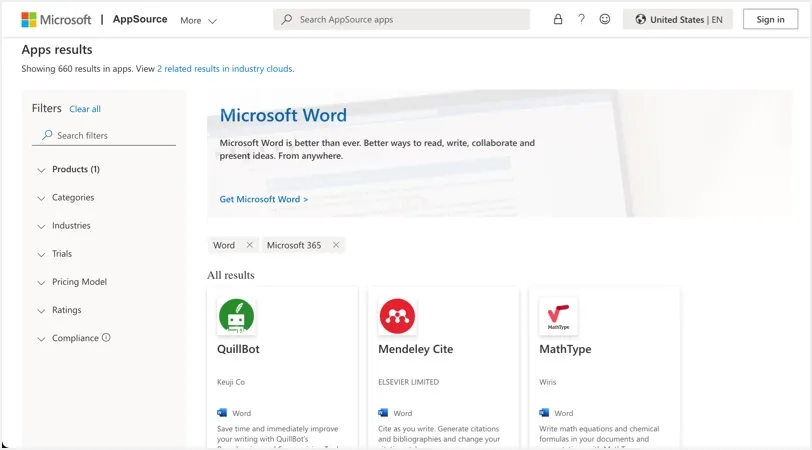
Task: Focus the Search AppSource apps field
Action: [x=401, y=20]
